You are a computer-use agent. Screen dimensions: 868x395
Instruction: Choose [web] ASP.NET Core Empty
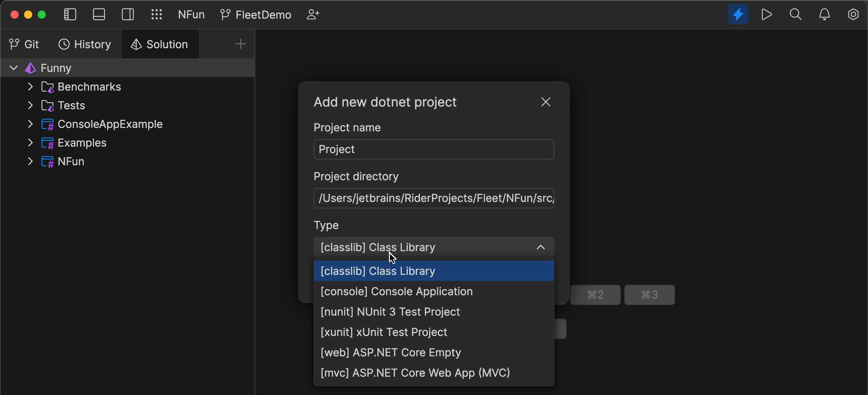tap(434, 352)
